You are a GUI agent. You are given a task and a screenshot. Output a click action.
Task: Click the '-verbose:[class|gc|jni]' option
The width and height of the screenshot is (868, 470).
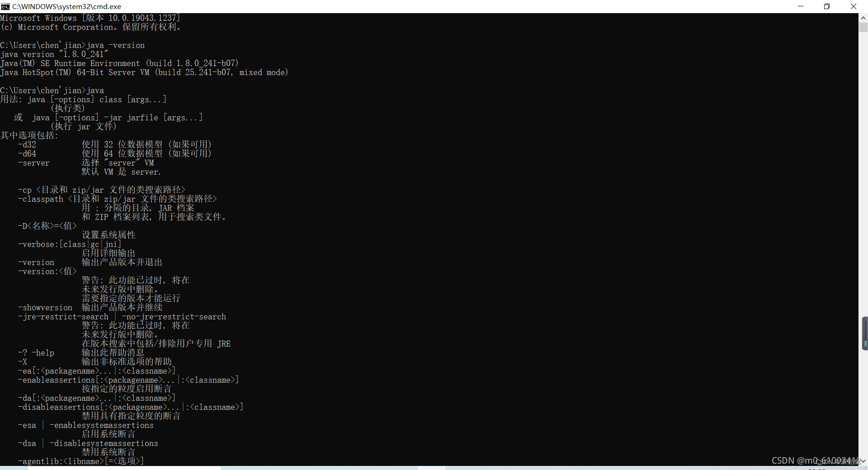click(x=70, y=244)
